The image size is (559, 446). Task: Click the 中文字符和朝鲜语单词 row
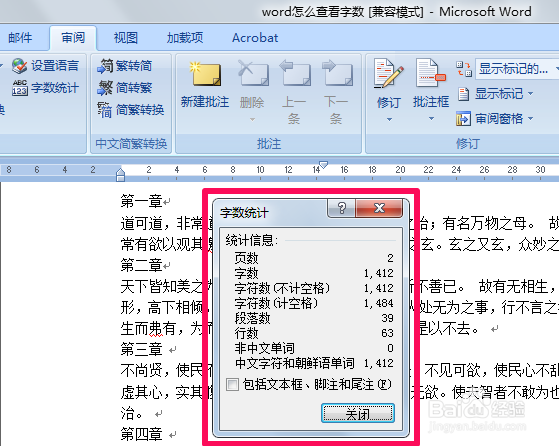pyautogui.click(x=314, y=363)
